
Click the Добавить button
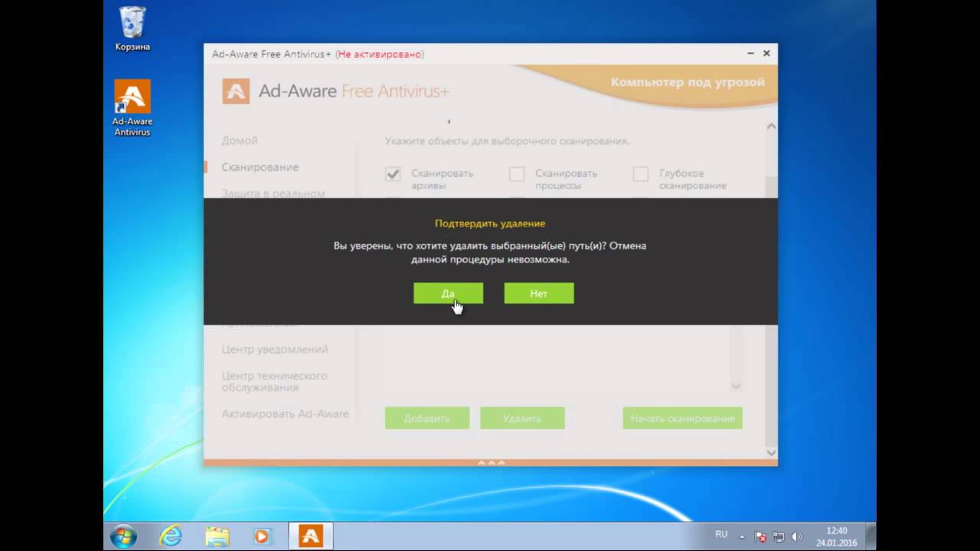tap(427, 418)
